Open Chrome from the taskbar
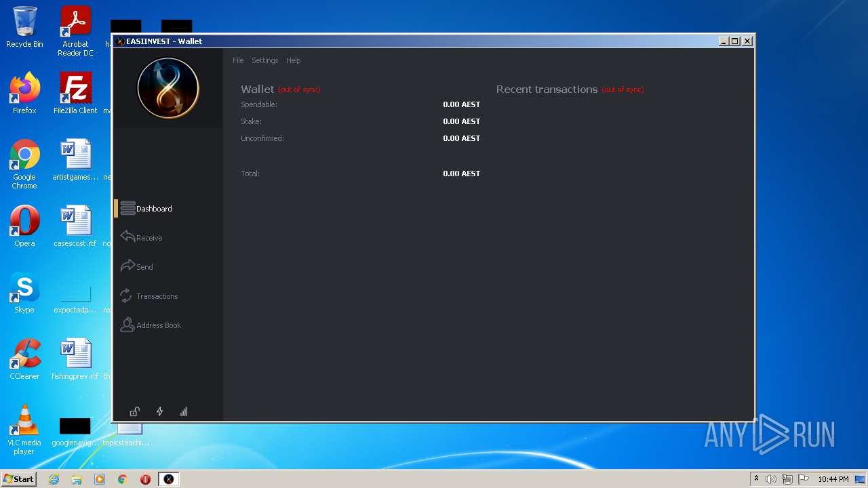 pyautogui.click(x=123, y=479)
